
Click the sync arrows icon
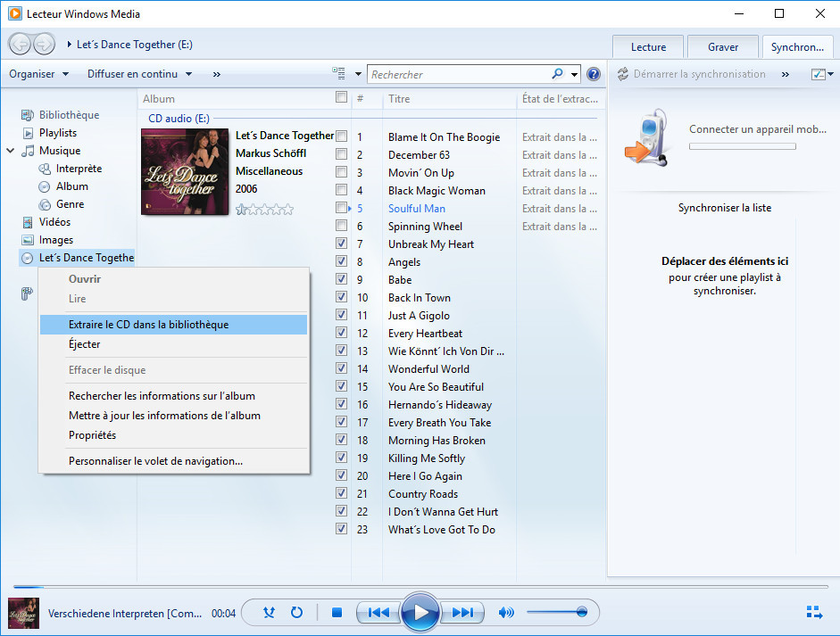tap(622, 74)
